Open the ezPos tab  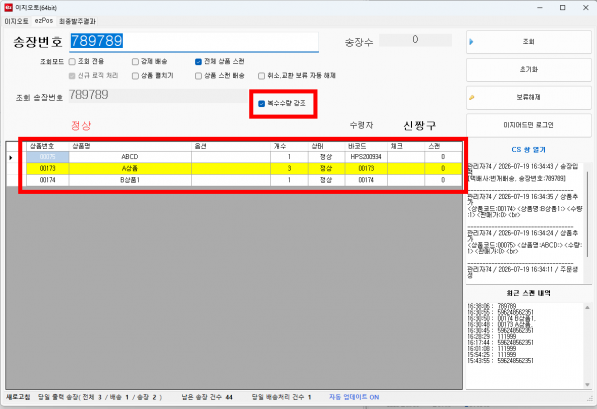pos(44,21)
